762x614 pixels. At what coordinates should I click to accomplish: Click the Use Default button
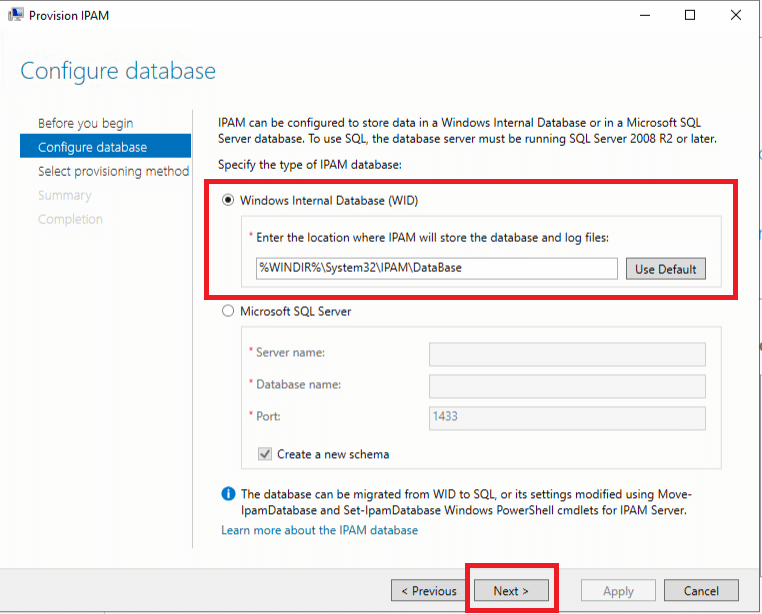pyautogui.click(x=665, y=269)
